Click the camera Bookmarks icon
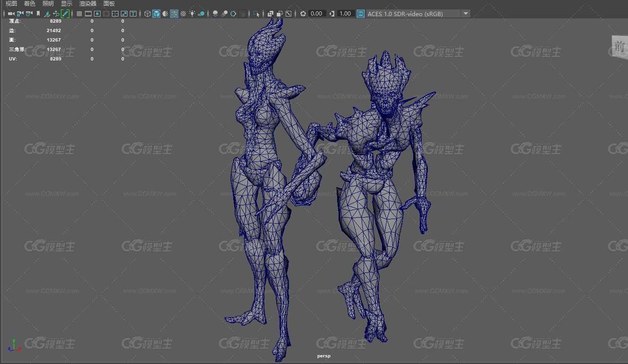The height and width of the screenshot is (364, 628). coord(38,14)
